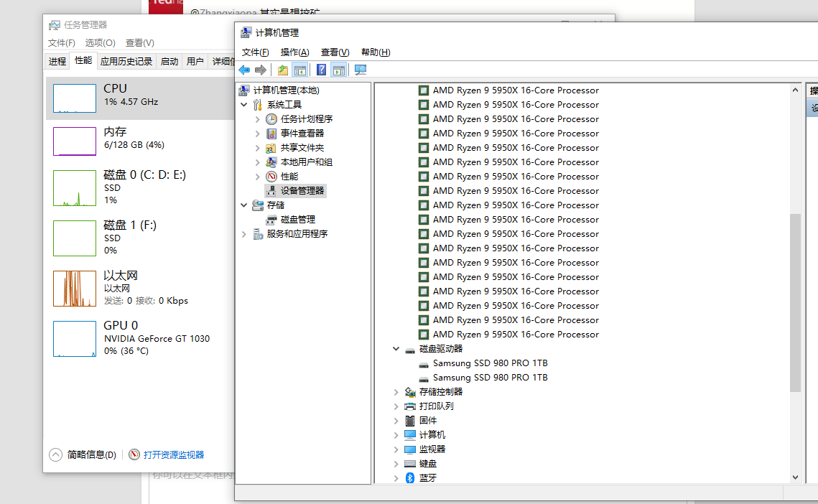Click the blue Help question mark icon
Viewport: 818px width, 504px height.
point(321,70)
